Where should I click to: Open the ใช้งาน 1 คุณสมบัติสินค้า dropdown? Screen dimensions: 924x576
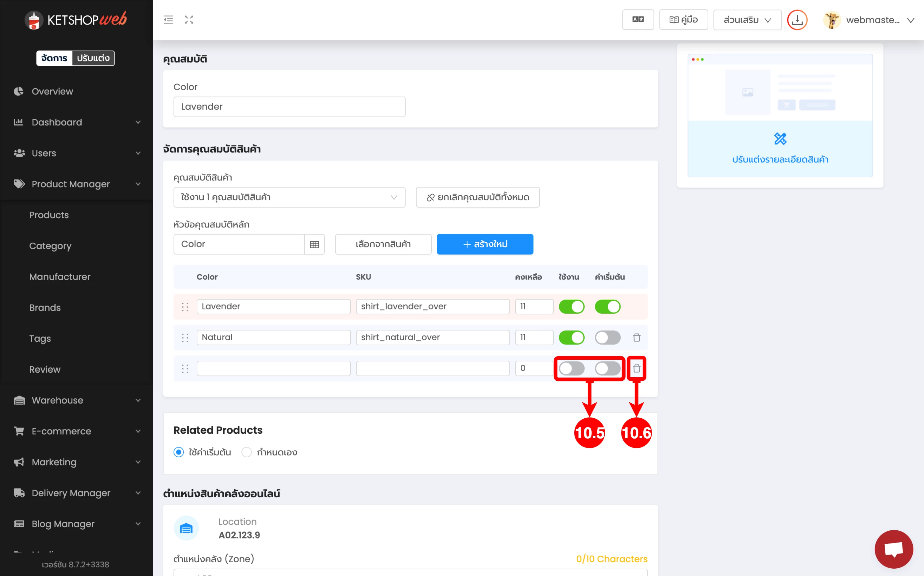[289, 197]
